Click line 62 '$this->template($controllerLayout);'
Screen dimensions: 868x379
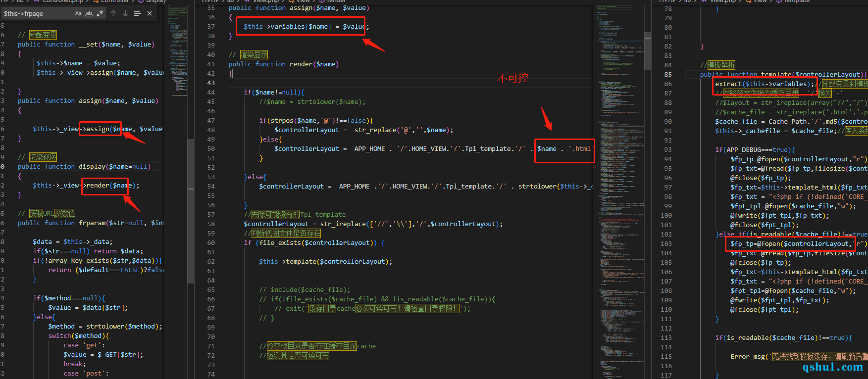[x=326, y=261]
